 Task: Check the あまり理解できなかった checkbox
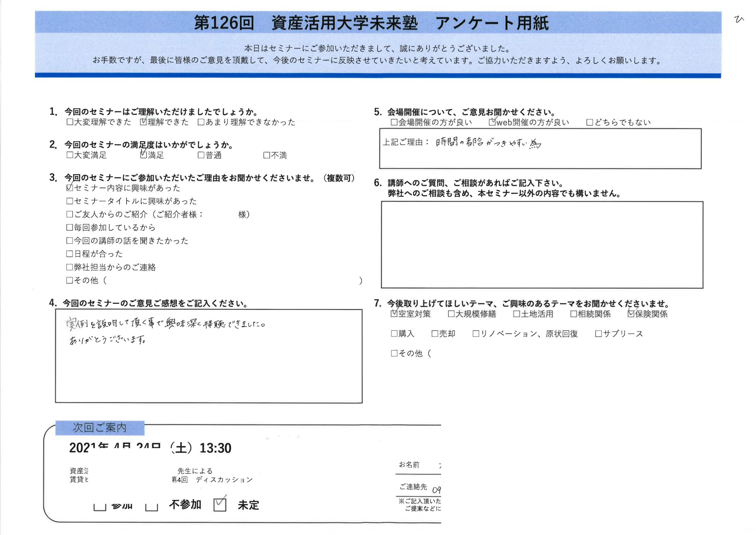coord(201,122)
